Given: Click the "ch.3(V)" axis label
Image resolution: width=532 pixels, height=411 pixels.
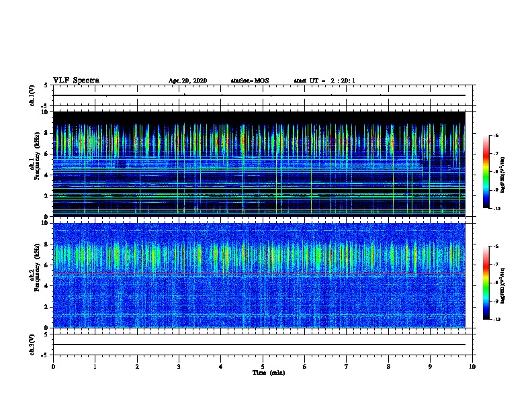Looking at the screenshot, I should 32,345.
